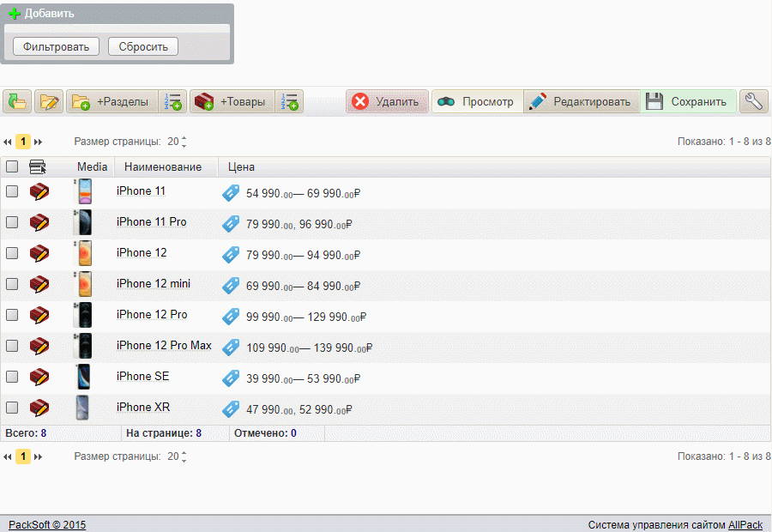The height and width of the screenshot is (532, 772).
Task: Check the iPhone 12 row checkbox
Action: pos(12,253)
